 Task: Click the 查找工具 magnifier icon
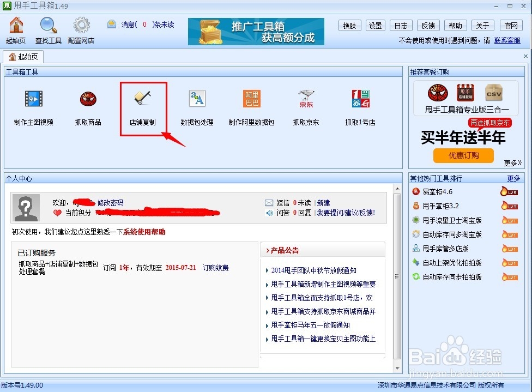[x=48, y=26]
